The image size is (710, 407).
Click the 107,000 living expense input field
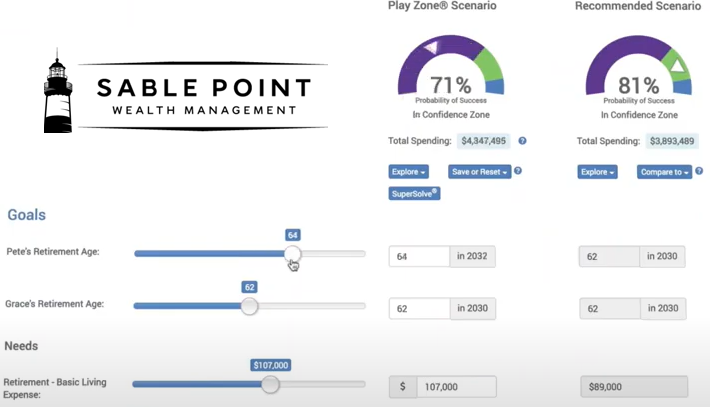(x=456, y=387)
